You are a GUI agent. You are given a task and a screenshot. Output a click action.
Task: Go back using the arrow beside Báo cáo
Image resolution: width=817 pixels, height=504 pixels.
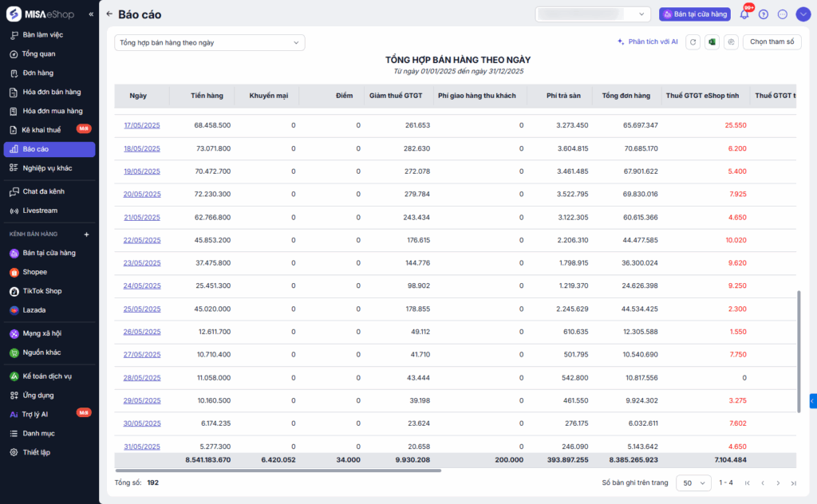point(109,14)
